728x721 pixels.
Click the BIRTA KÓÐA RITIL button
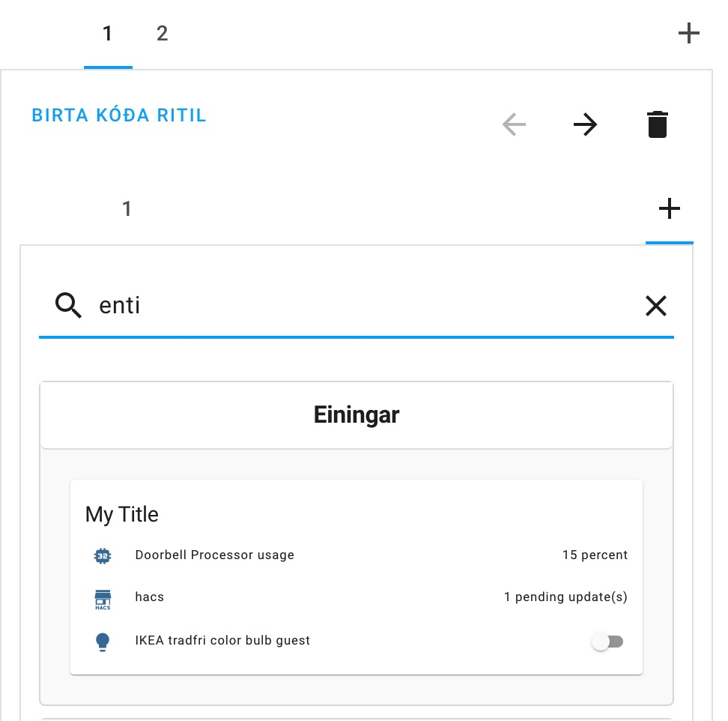click(119, 115)
